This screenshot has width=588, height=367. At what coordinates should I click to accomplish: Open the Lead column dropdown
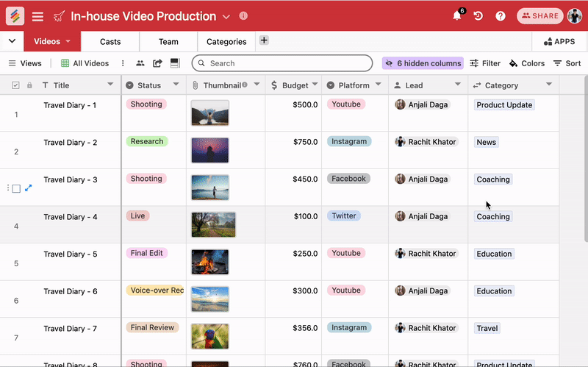[458, 84]
